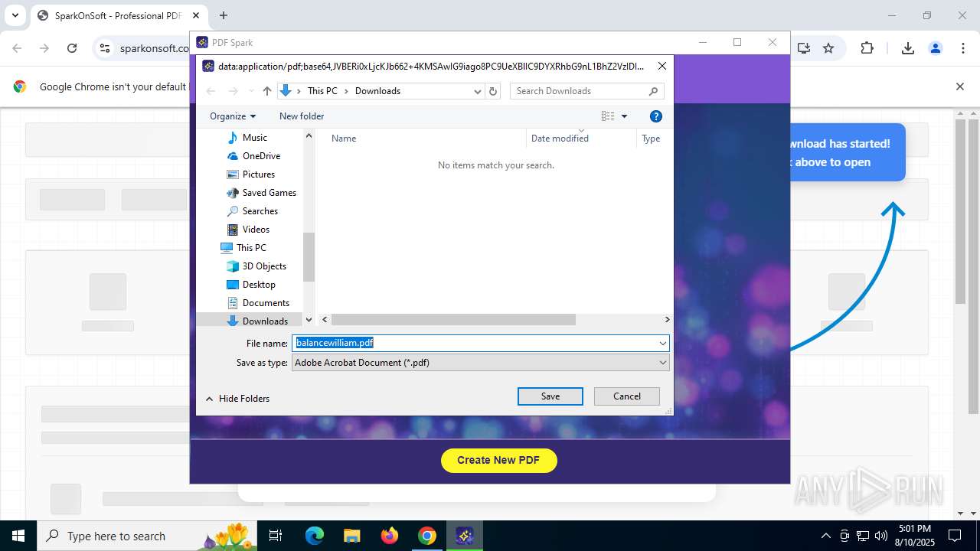Open the dialog help question icon
Image resolution: width=980 pixels, height=551 pixels.
click(x=655, y=116)
